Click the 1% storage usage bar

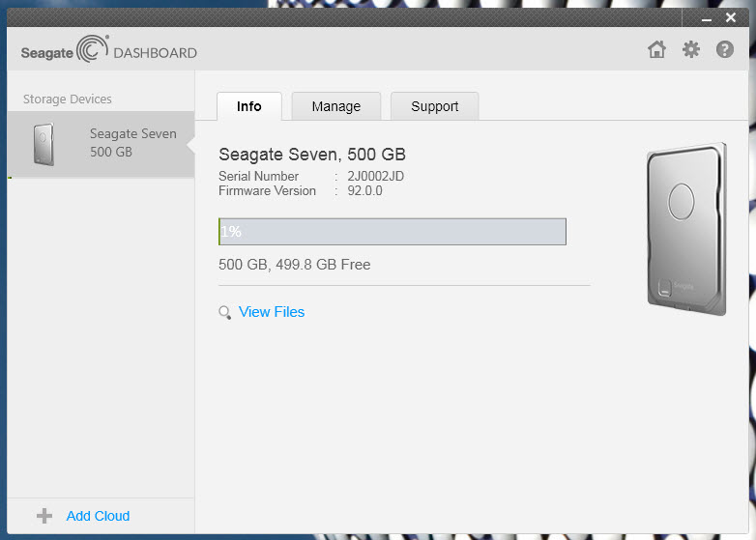(393, 232)
